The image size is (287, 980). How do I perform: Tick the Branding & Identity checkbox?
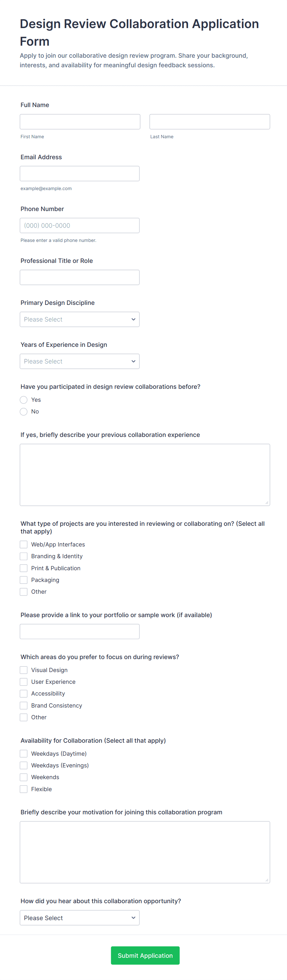(x=23, y=557)
